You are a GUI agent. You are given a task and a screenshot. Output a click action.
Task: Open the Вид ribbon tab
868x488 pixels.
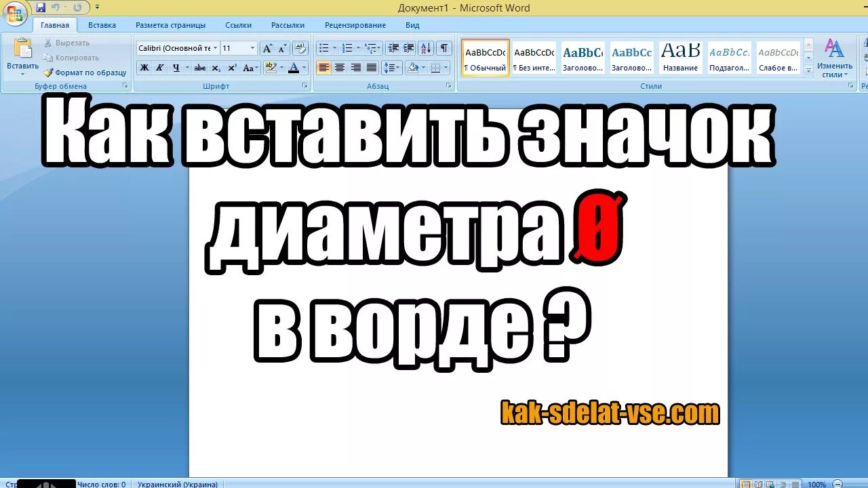[412, 25]
